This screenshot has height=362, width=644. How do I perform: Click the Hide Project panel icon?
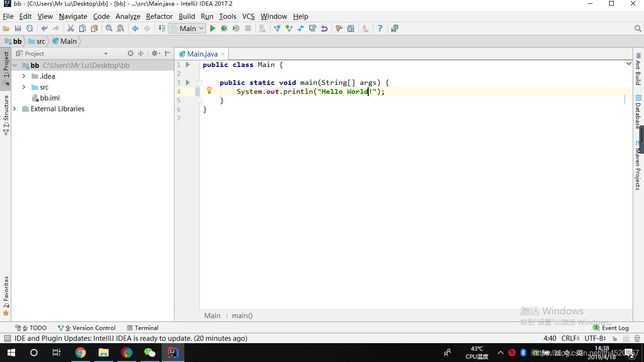coord(167,54)
